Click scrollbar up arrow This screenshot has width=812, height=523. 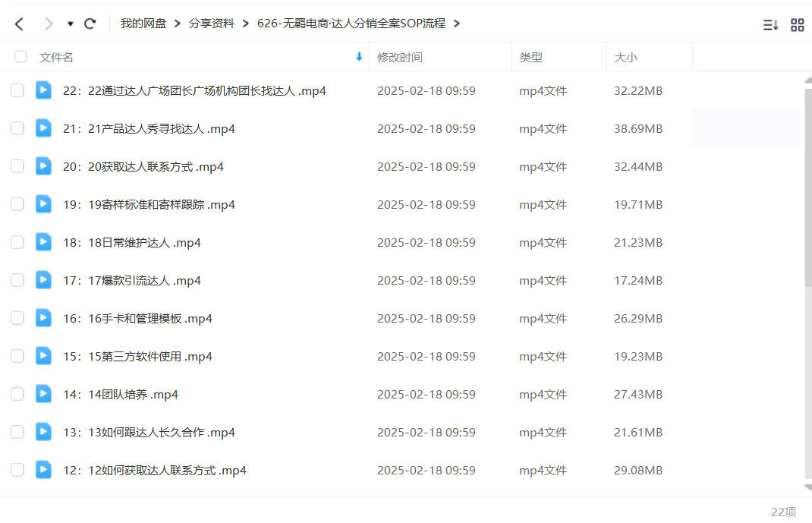coord(808,80)
